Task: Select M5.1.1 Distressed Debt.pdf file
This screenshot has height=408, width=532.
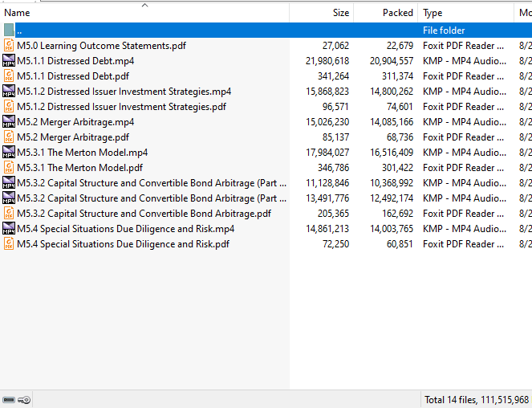Action: [x=73, y=76]
